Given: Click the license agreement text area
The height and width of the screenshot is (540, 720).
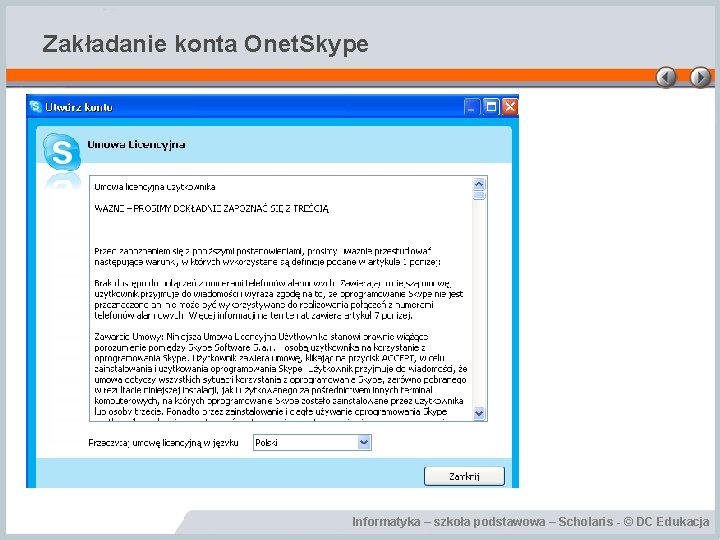Looking at the screenshot, I should point(281,298).
